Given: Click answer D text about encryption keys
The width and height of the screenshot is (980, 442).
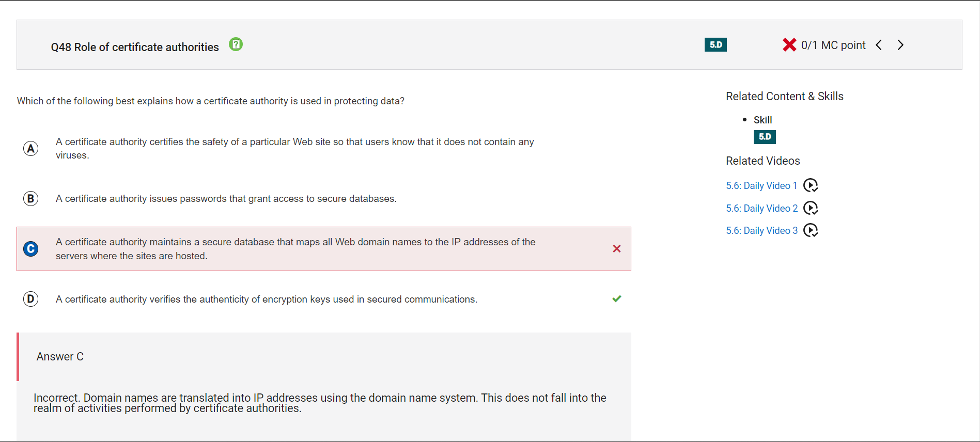Looking at the screenshot, I should (x=267, y=299).
